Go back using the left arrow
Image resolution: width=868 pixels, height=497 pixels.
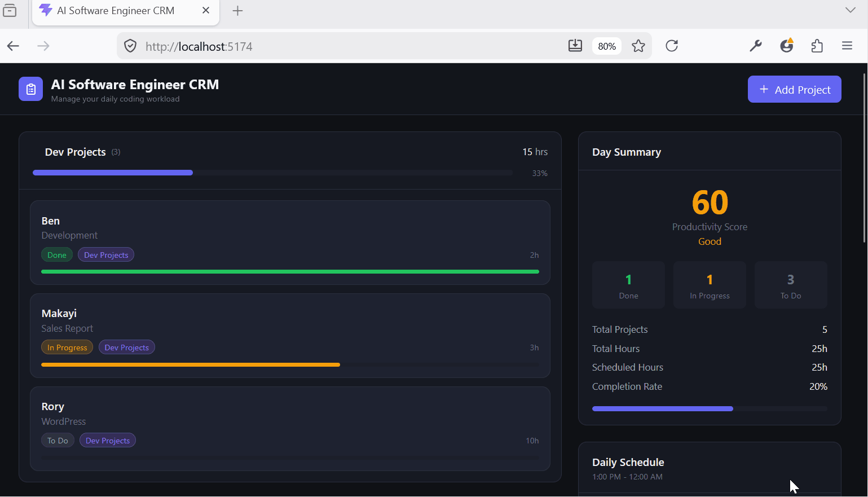coord(14,46)
